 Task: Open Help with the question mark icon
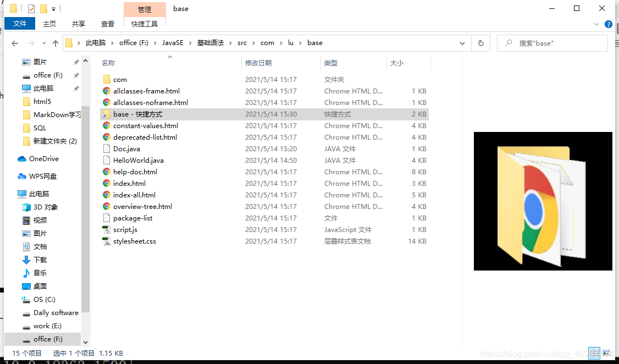pyautogui.click(x=608, y=24)
